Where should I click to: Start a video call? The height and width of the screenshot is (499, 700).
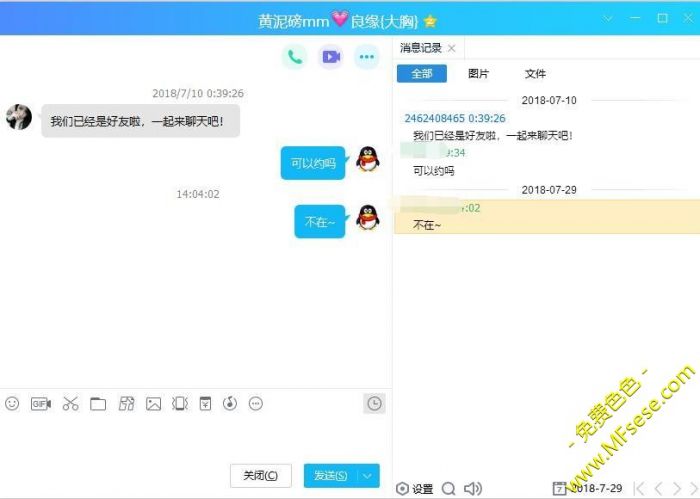tap(331, 57)
